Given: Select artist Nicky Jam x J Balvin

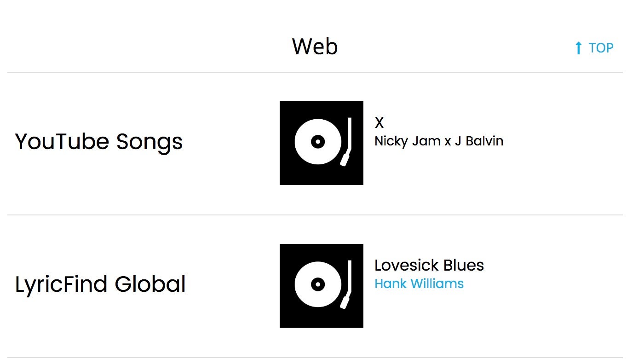Looking at the screenshot, I should [x=439, y=141].
